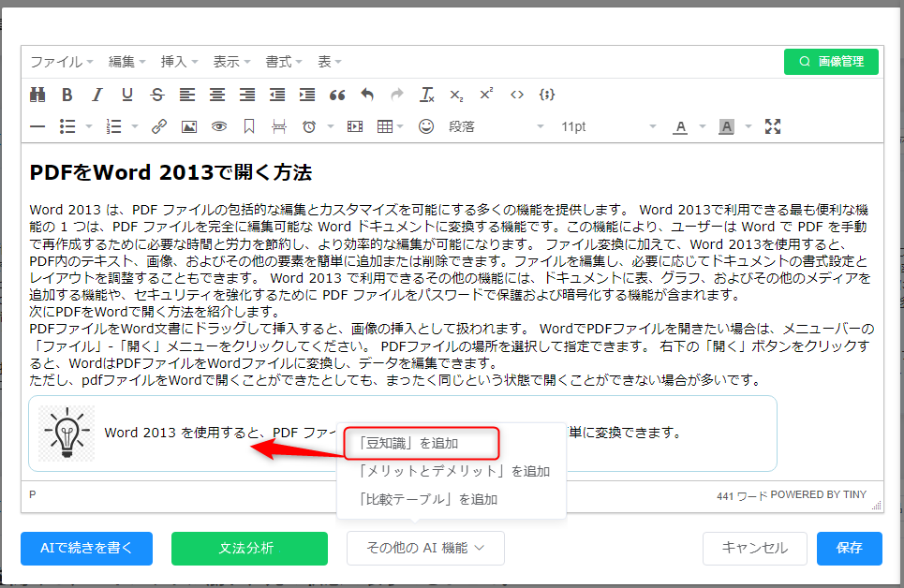Click the editor resize handle
904x588 pixels.
pyautogui.click(x=877, y=506)
